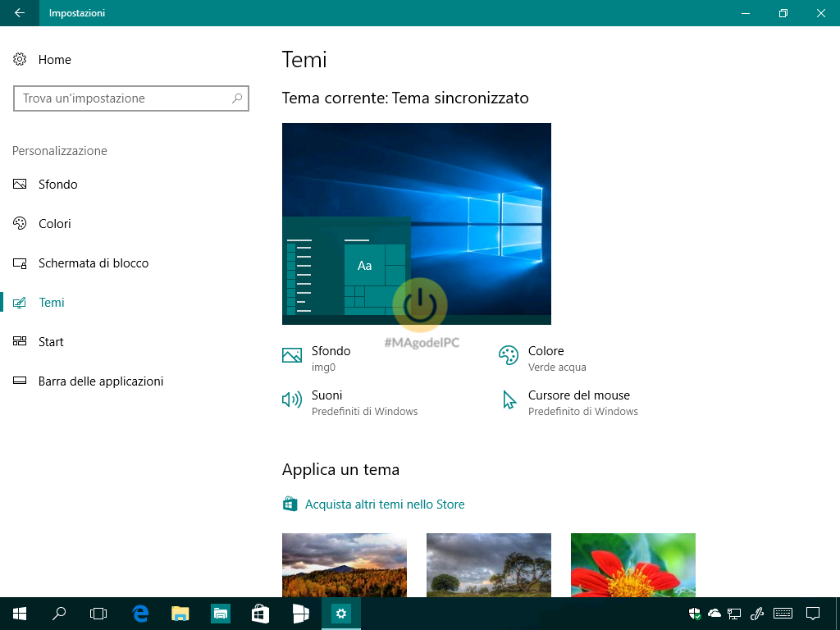The height and width of the screenshot is (630, 840).
Task: Apply the red flower theme
Action: (633, 565)
